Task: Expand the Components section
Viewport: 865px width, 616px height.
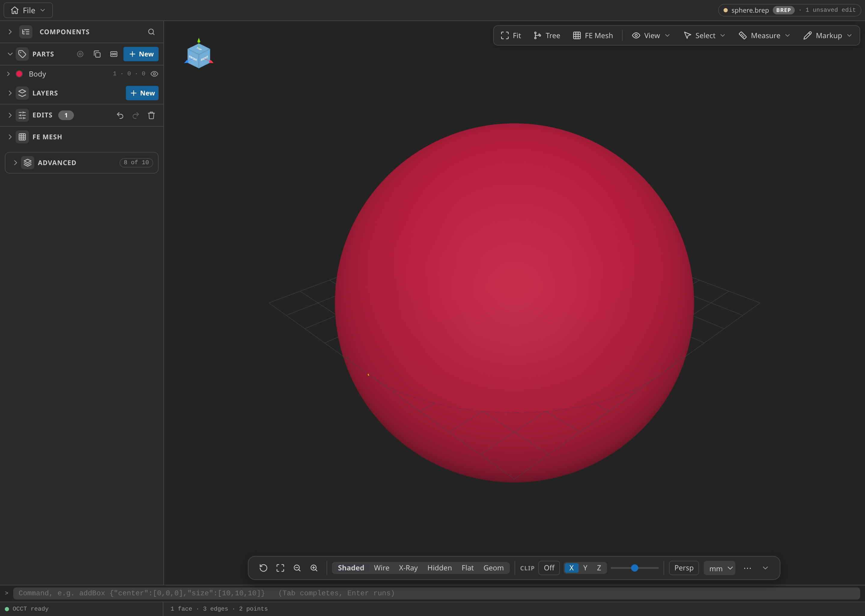Action: [10, 32]
